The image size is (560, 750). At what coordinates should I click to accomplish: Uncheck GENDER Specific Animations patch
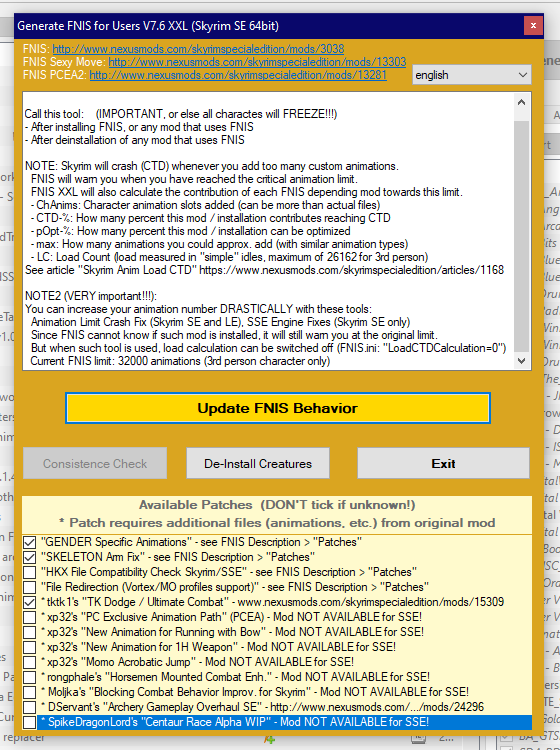(x=30, y=542)
